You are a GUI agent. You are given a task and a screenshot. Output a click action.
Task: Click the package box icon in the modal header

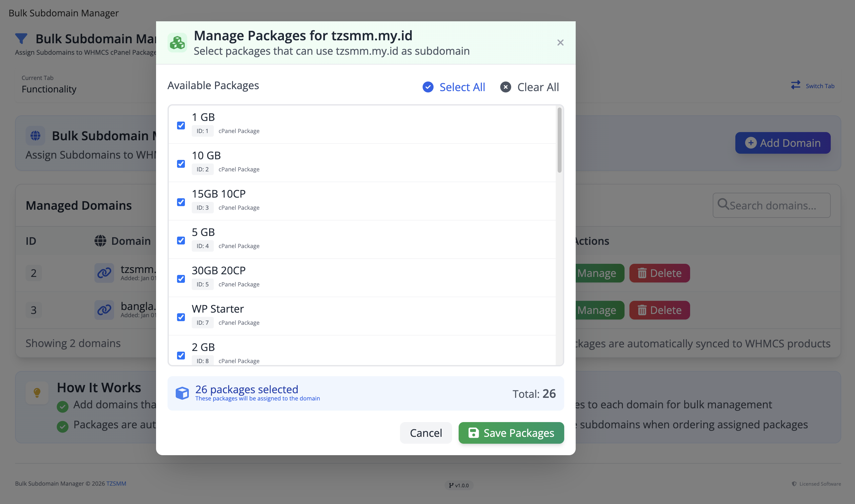coord(177,42)
